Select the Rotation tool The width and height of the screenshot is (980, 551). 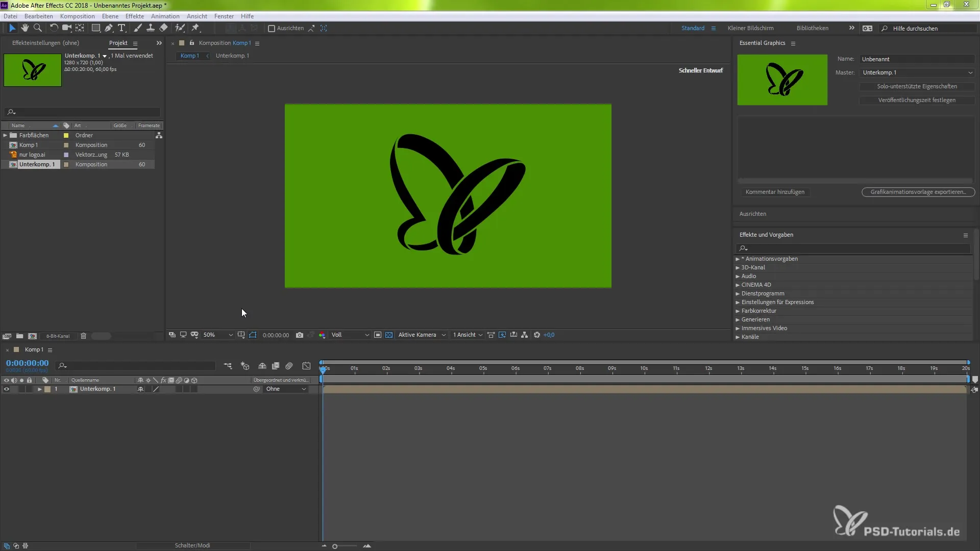click(54, 28)
